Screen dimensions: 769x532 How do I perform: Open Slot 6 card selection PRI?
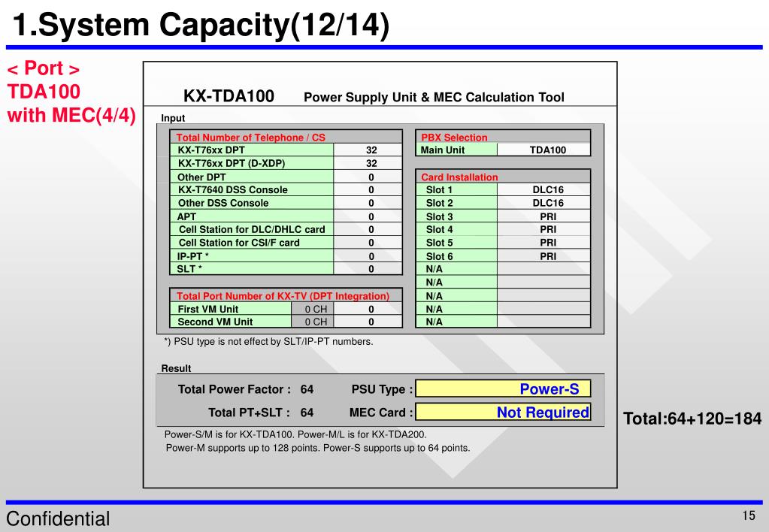click(544, 256)
